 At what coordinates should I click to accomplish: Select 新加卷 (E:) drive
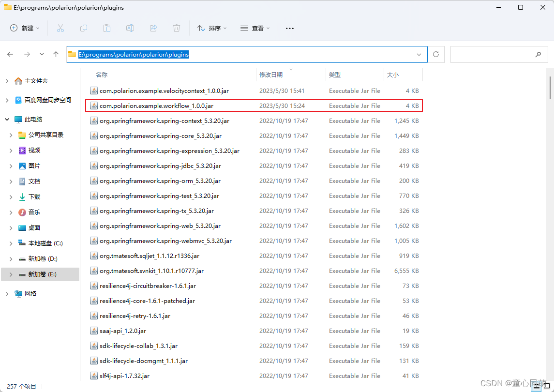click(x=43, y=274)
